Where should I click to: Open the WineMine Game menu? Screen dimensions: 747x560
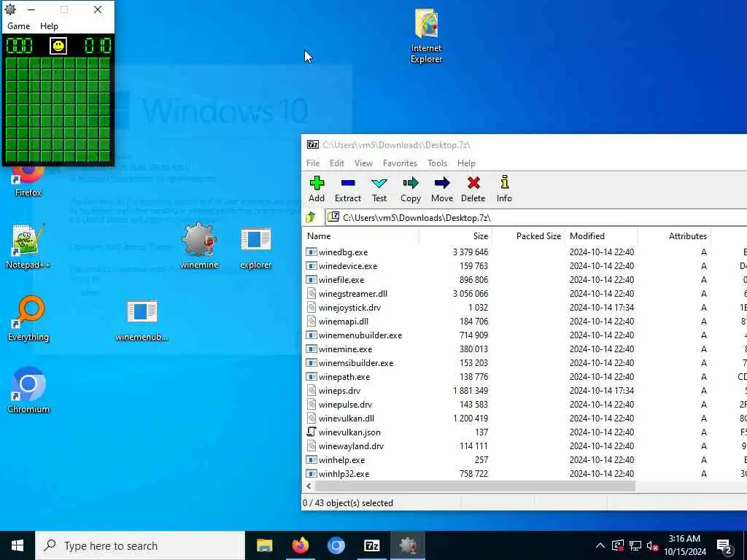[x=18, y=26]
